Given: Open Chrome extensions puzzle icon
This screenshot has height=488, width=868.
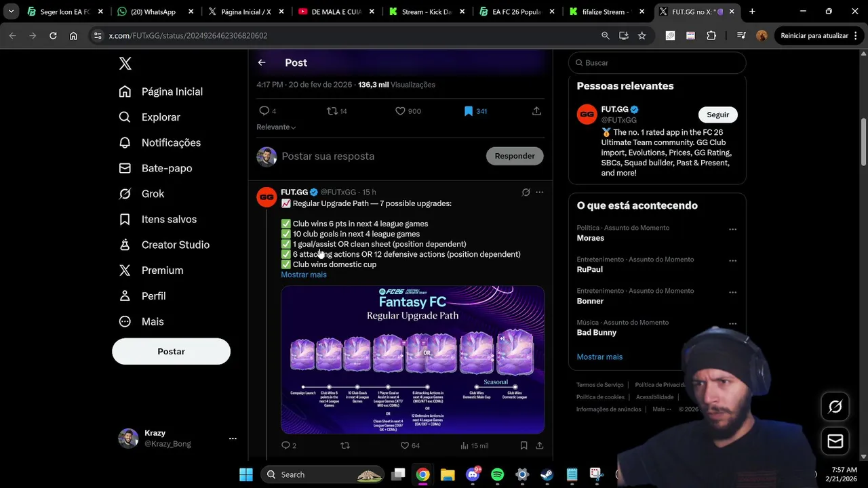Looking at the screenshot, I should click(711, 36).
